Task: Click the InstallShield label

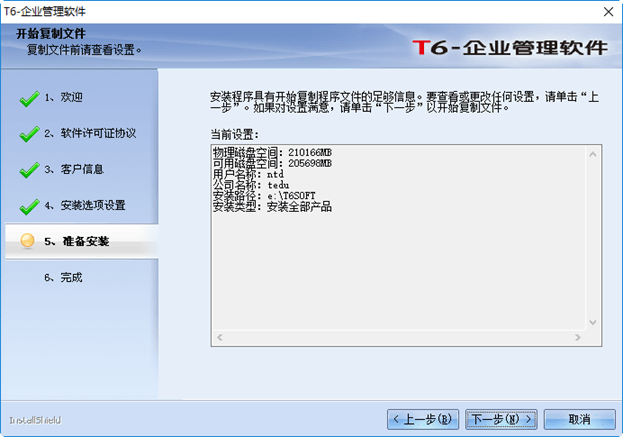Action: 35,420
